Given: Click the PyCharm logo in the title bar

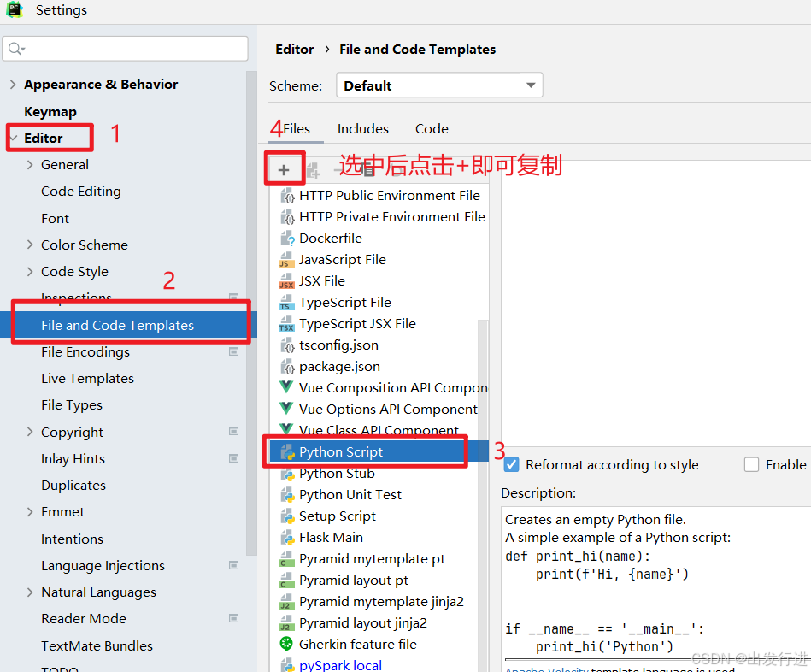Looking at the screenshot, I should coord(14,9).
